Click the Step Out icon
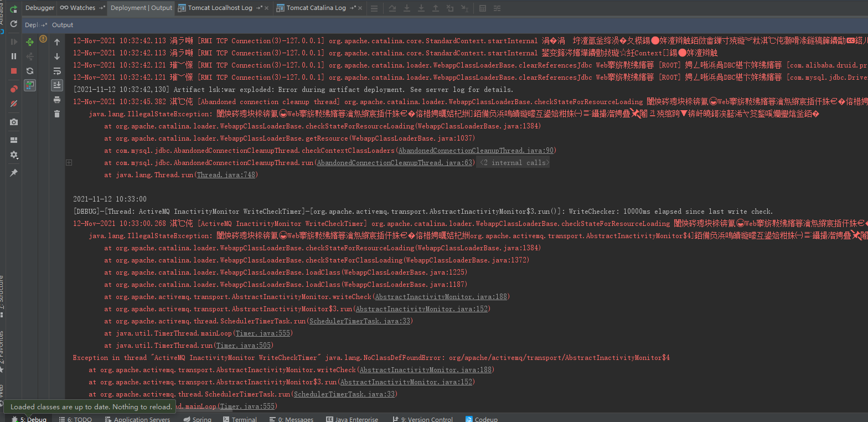Image resolution: width=868 pixels, height=422 pixels. click(436, 8)
